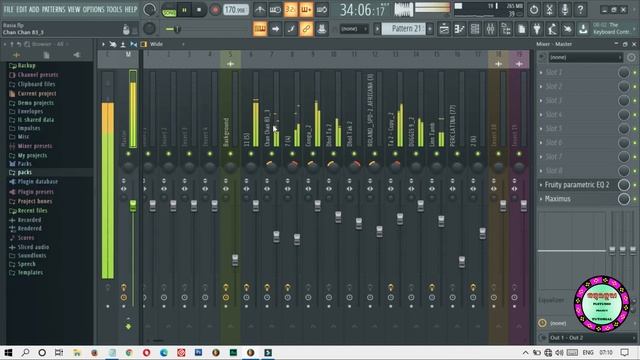Click the tempo 170 display
The height and width of the screenshot is (360, 640).
236,9
